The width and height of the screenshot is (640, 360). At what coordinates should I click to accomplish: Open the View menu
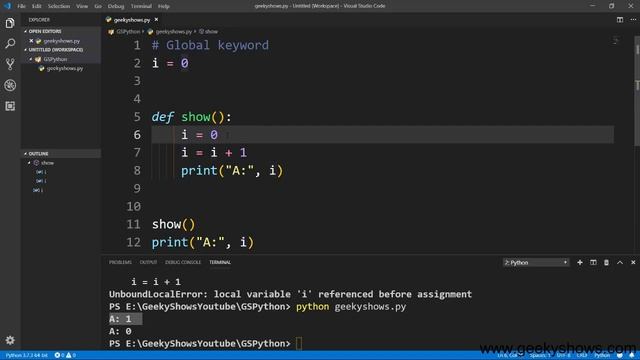[x=82, y=6]
